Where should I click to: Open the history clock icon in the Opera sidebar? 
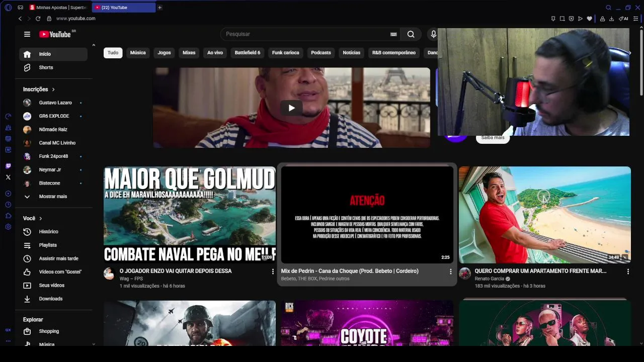[8, 205]
